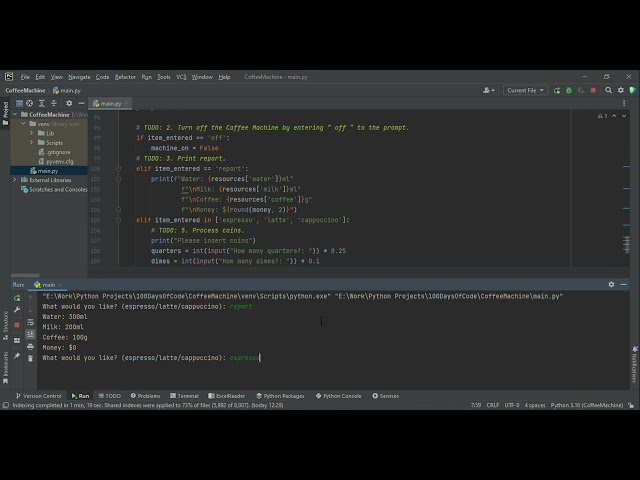Click the Rerun icon in the top toolbar

click(557, 90)
